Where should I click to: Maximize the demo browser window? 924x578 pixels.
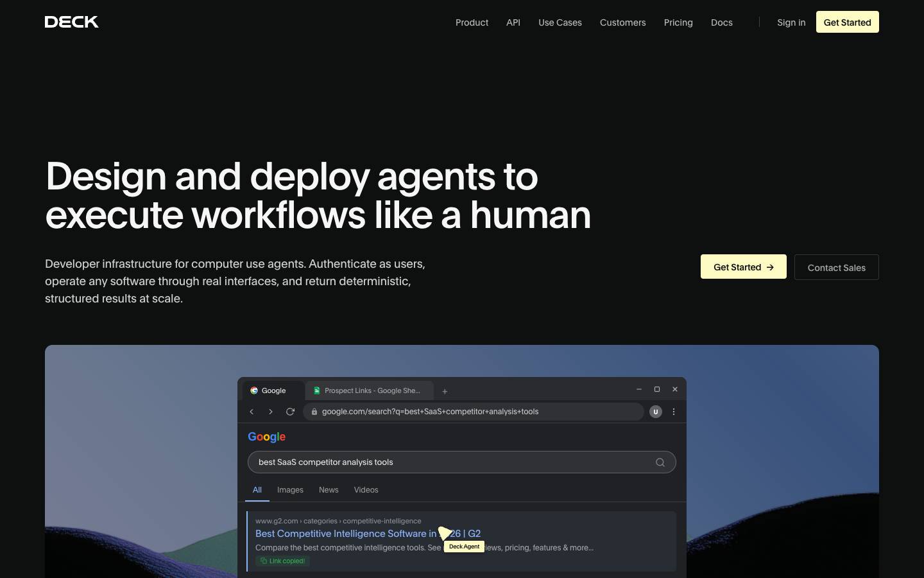click(x=657, y=389)
